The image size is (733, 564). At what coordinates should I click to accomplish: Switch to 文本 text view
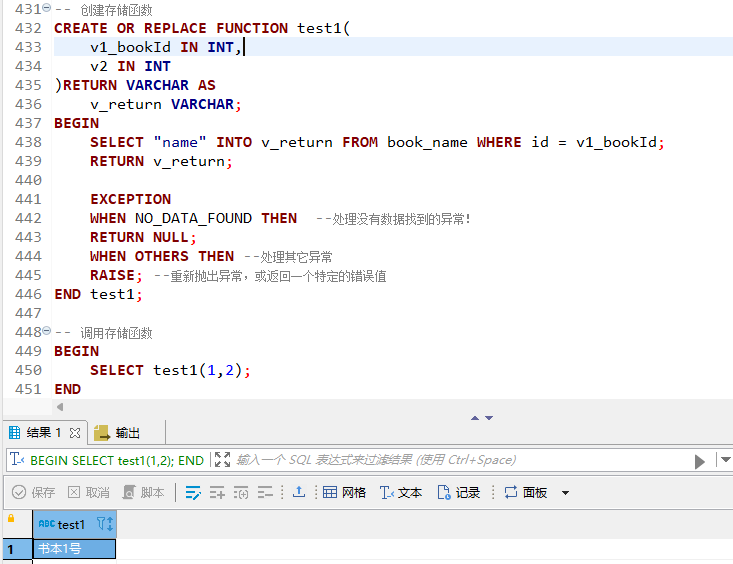(x=401, y=492)
